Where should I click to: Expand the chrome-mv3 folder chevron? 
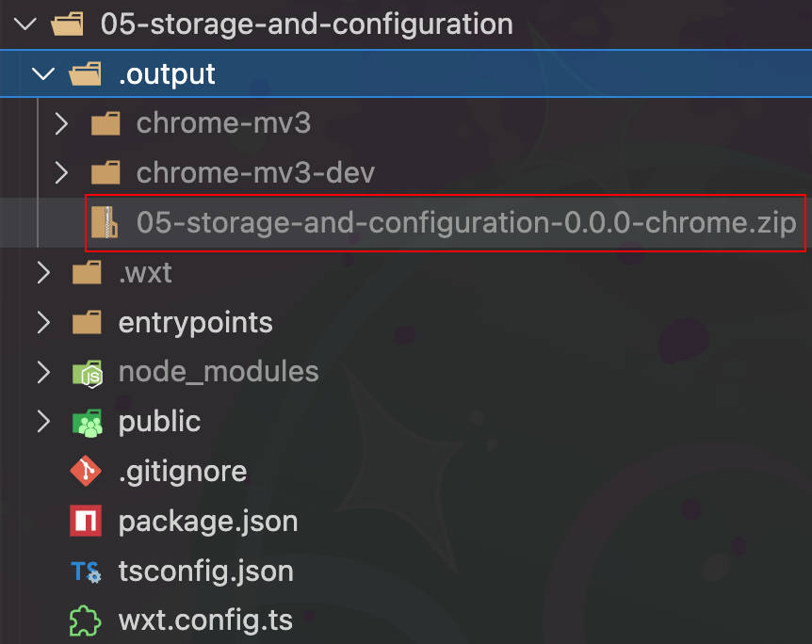pos(61,123)
